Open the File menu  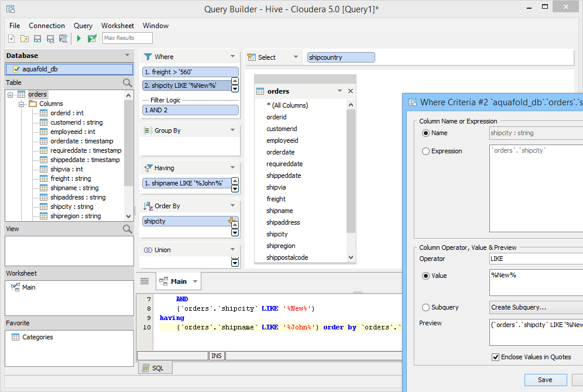[x=15, y=26]
